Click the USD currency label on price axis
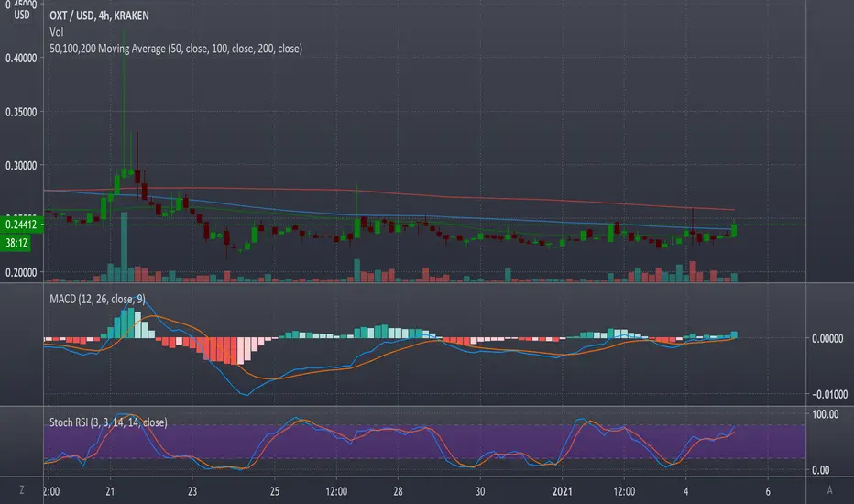Screen dimensions: 854x504 (x=22, y=15)
